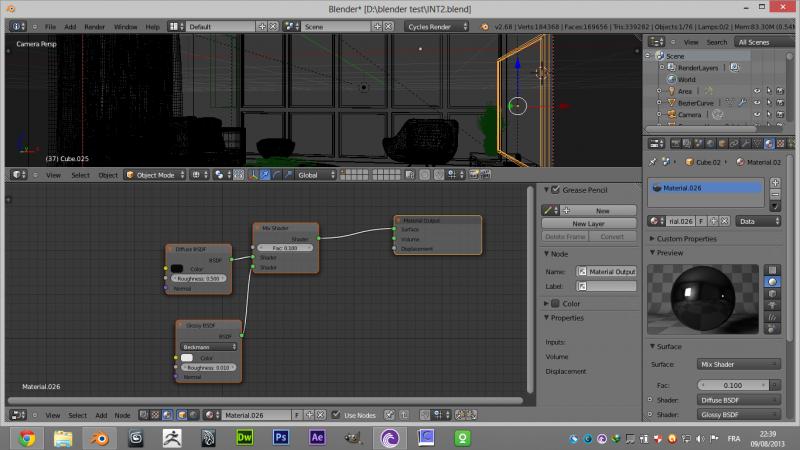The height and width of the screenshot is (450, 800).
Task: Toggle the Use Nodes checkbox
Action: coord(336,415)
